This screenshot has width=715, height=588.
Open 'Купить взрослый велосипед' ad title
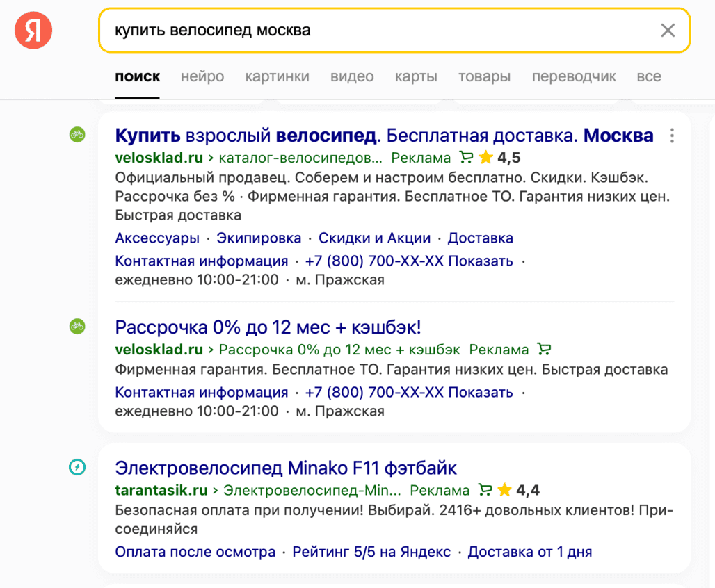pos(384,136)
